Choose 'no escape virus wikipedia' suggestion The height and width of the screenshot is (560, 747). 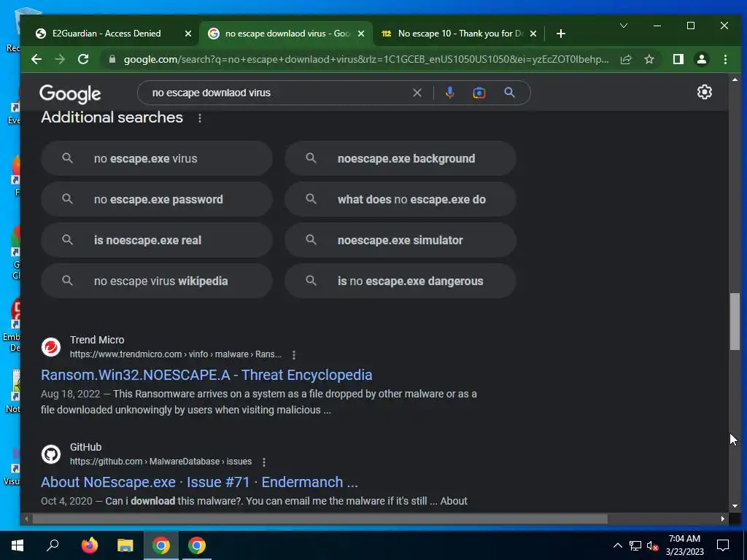coord(157,281)
